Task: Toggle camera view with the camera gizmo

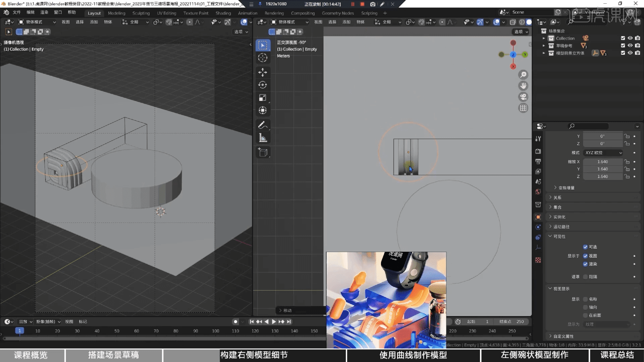Action: pos(523,97)
